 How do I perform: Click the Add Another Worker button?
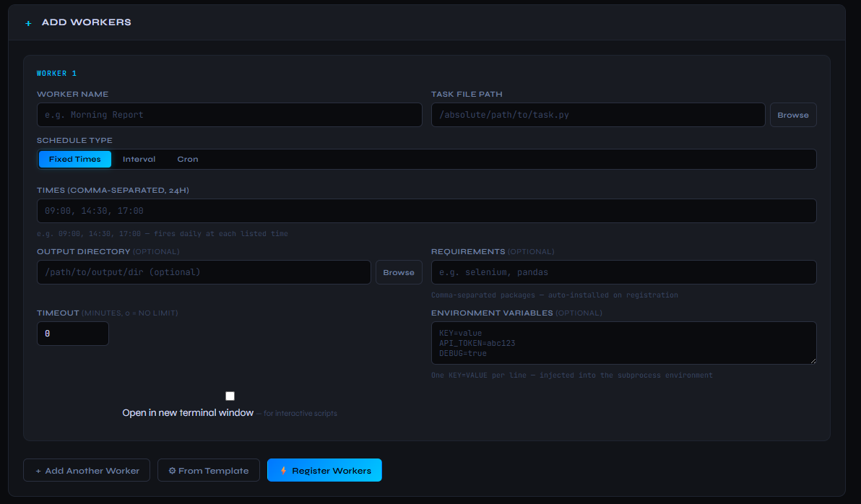point(87,470)
